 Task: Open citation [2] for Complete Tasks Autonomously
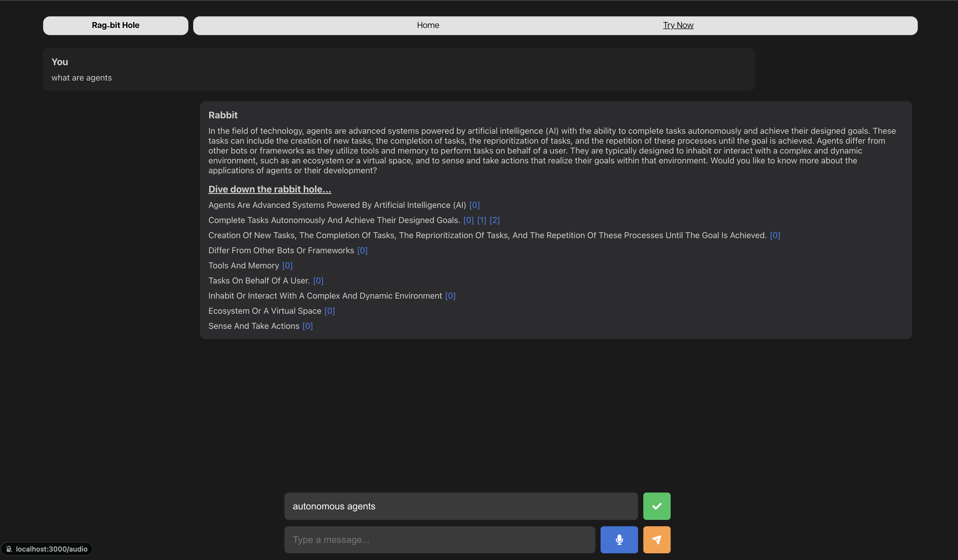(494, 220)
